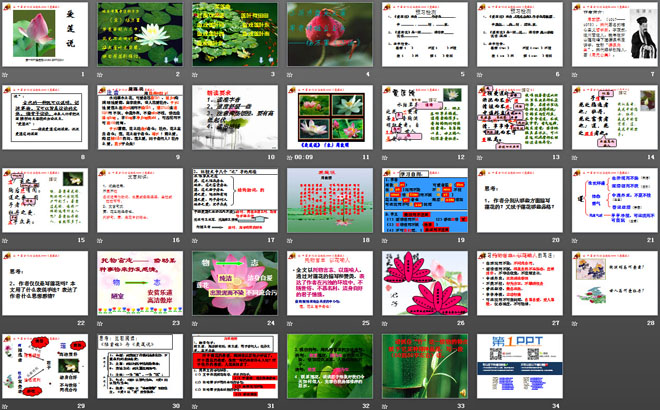The image size is (660, 410).
Task: Select slide 15 thumbnail
Action: coord(45,200)
